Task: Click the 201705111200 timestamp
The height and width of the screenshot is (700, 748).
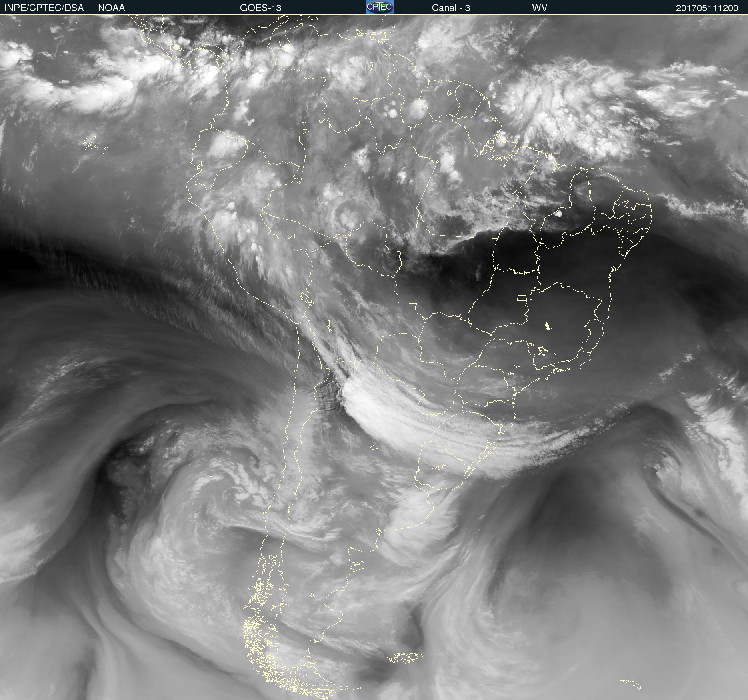Action: [707, 8]
